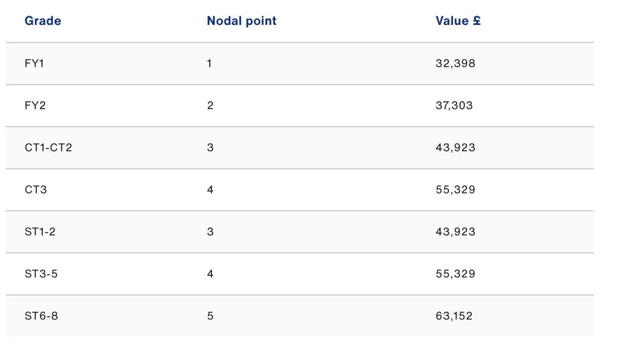This screenshot has height=364, width=620.
Task: Select the FY1 grade cell
Action: pos(35,63)
